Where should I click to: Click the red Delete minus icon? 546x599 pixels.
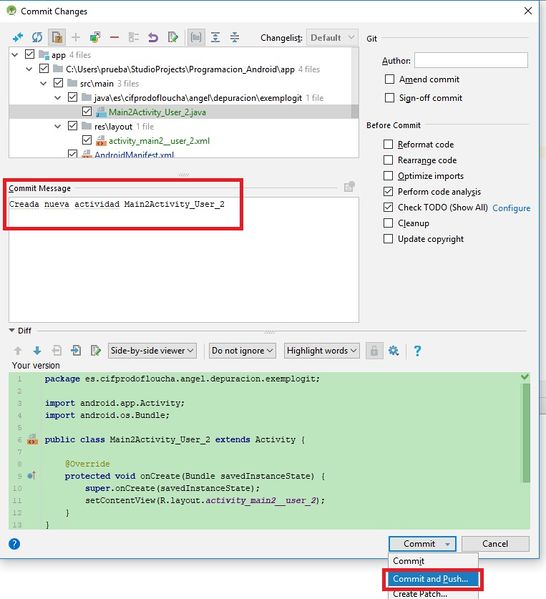(x=114, y=37)
